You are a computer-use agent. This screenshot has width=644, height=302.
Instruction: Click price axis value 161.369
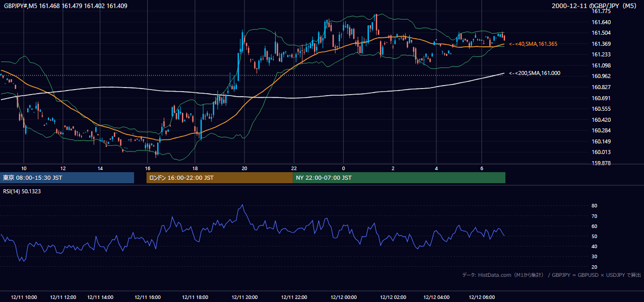pyautogui.click(x=602, y=44)
